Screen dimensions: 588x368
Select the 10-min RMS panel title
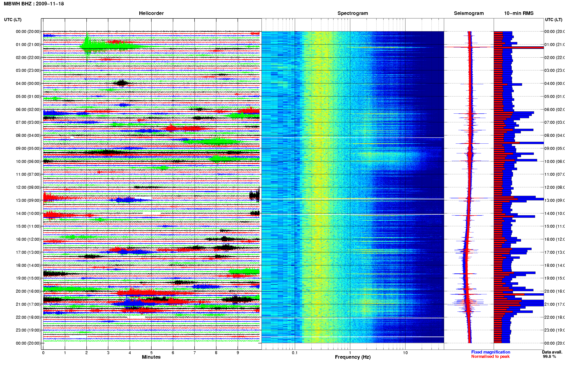coord(519,13)
